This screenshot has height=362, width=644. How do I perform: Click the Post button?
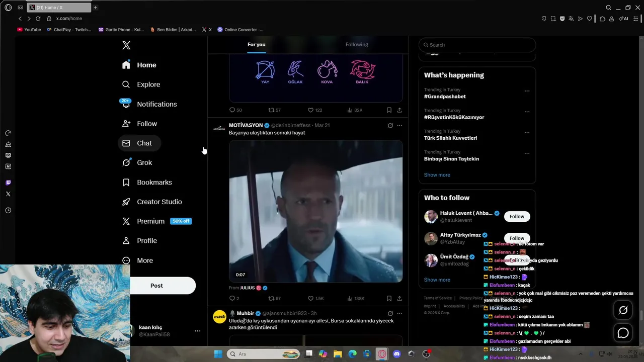[156, 286]
